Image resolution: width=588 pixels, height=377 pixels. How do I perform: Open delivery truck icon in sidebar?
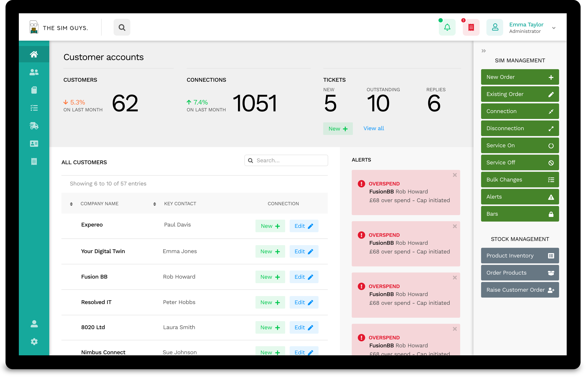click(34, 126)
